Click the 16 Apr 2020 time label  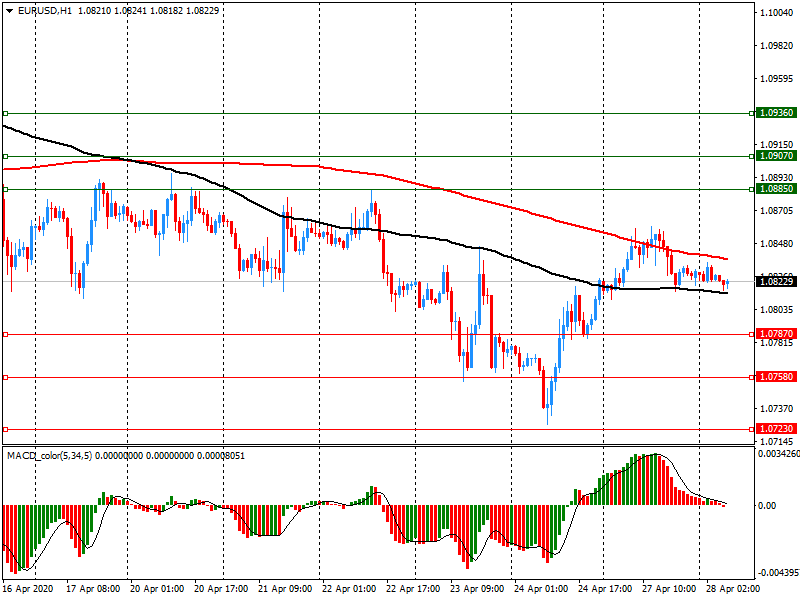click(28, 588)
